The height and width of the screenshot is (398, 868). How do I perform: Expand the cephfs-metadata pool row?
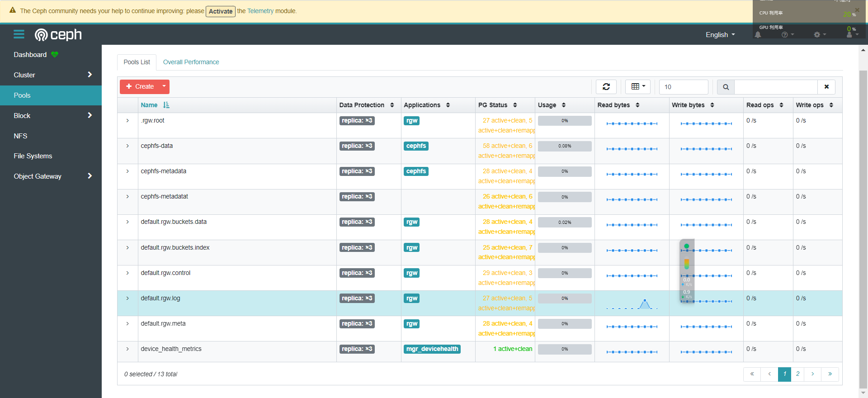[127, 171]
